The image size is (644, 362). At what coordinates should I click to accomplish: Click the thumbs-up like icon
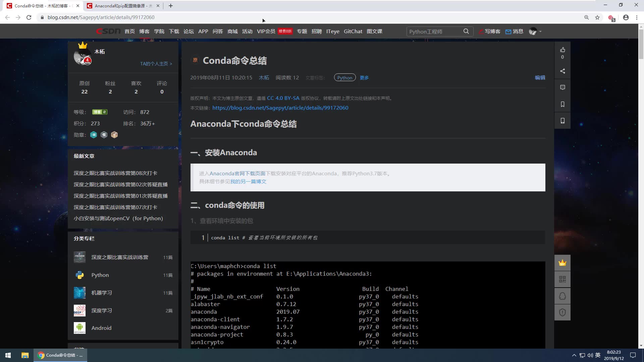point(562,50)
